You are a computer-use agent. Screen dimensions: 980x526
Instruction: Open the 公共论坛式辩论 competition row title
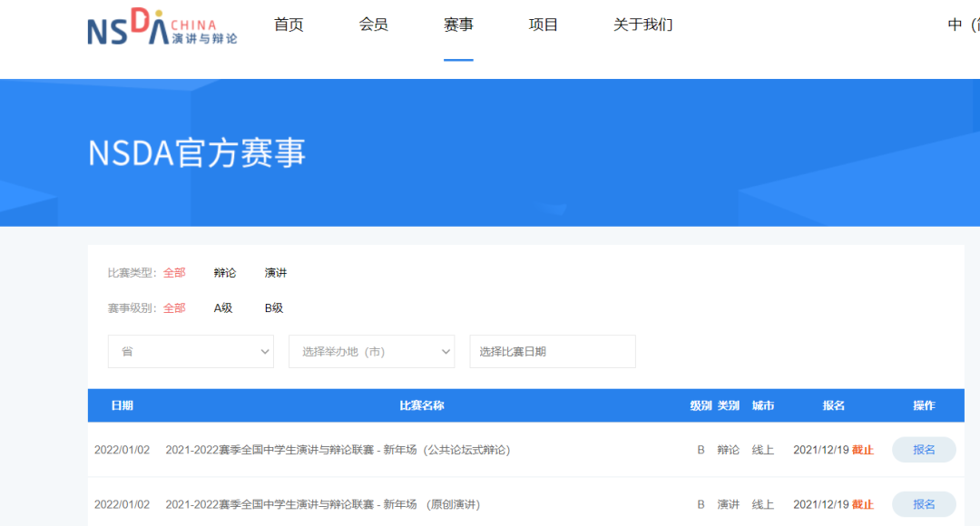click(338, 450)
